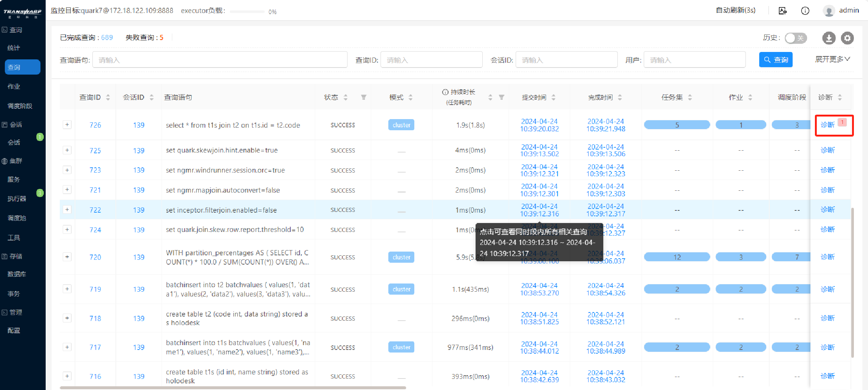Viewport: 868px width, 390px height.
Task: Click the 自动刷新(3s) control
Action: tap(735, 10)
